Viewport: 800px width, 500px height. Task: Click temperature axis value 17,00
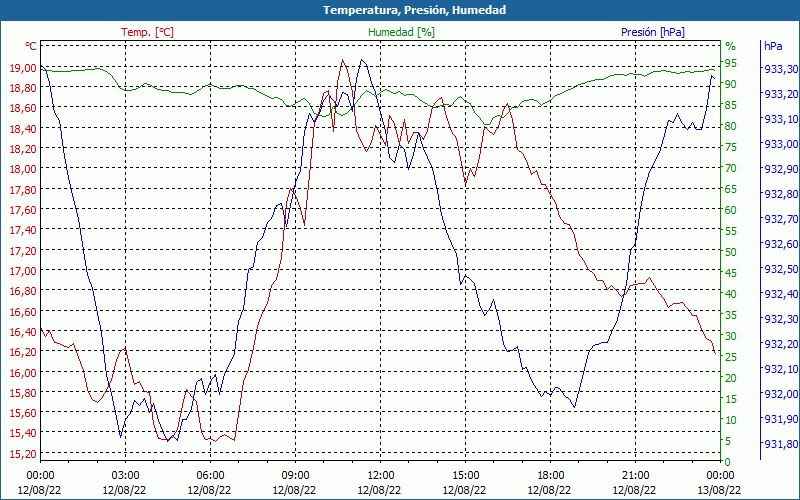(x=23, y=271)
